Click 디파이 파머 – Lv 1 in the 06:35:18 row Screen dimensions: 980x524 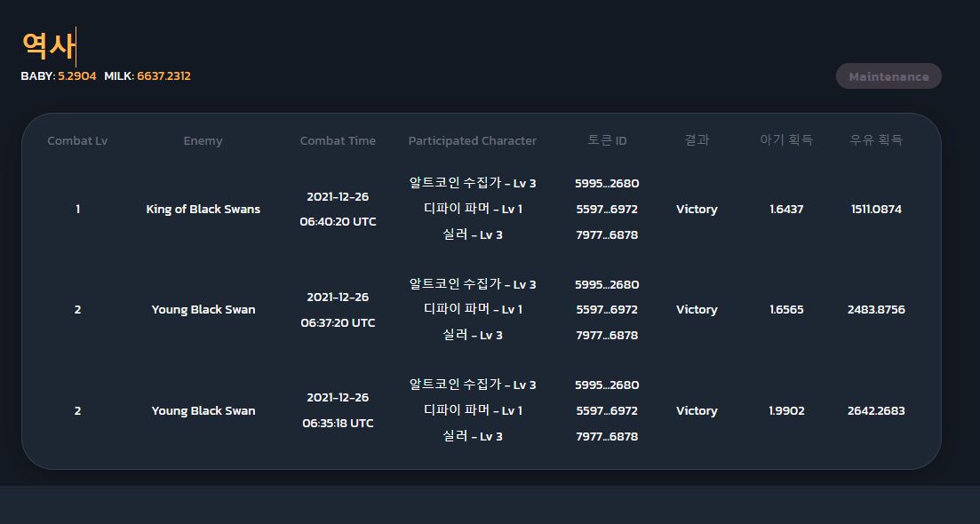[x=473, y=410]
